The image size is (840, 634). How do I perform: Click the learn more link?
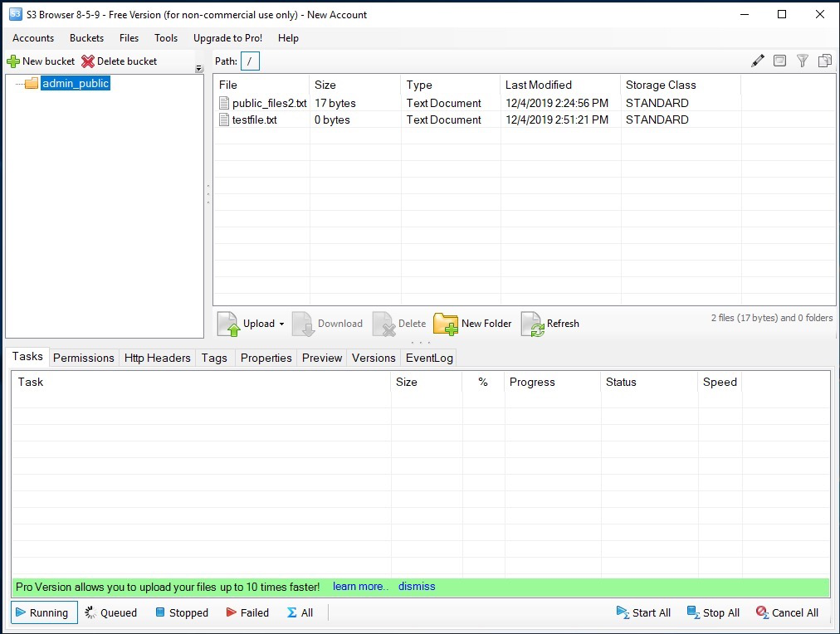(x=360, y=587)
